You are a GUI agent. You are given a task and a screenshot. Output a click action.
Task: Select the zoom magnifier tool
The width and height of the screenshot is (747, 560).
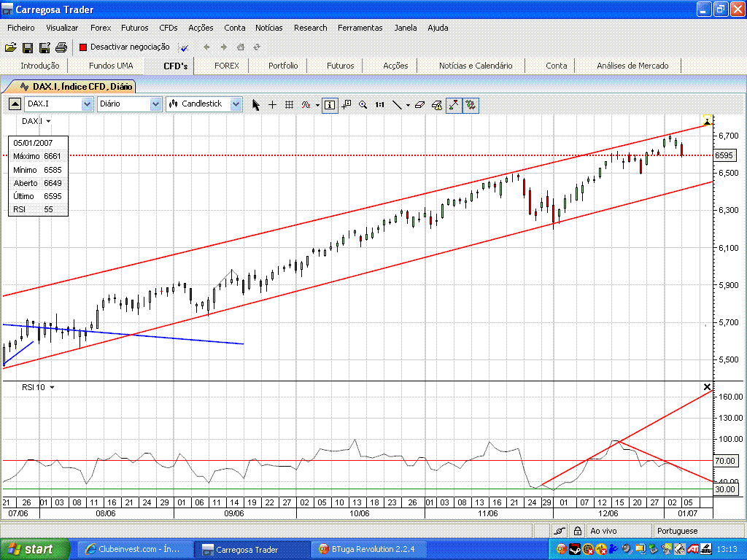point(363,104)
